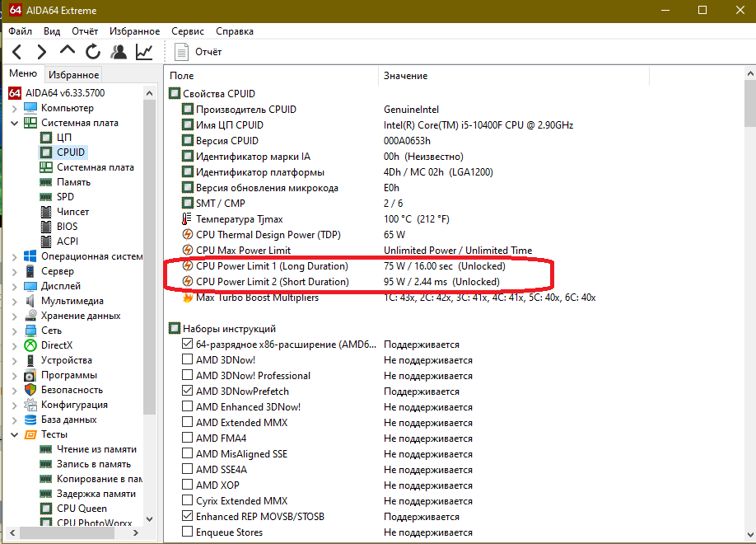Toggle the Cyrix Extended MMX checkbox
756x544 pixels.
187,500
